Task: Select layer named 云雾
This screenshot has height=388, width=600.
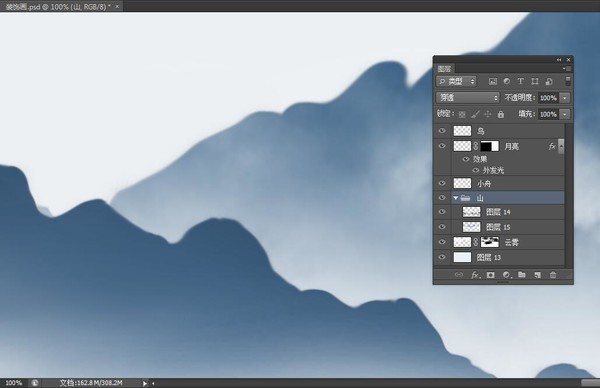Action: coord(512,242)
